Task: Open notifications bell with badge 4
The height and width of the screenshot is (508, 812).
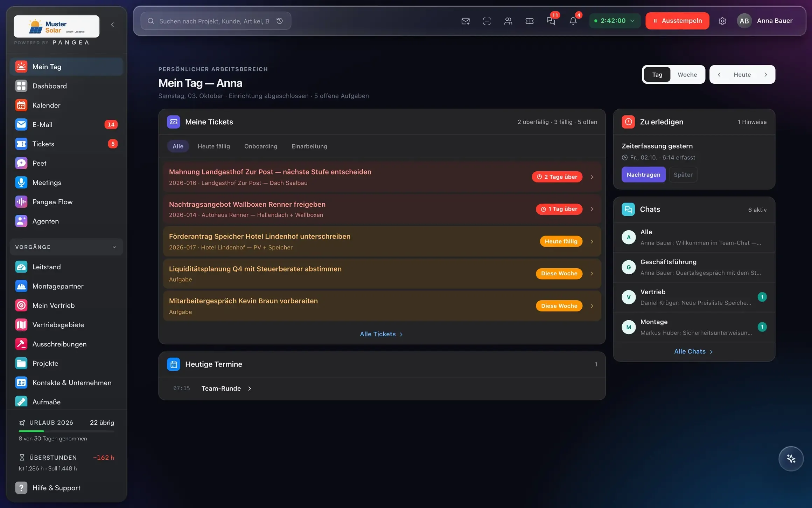Action: (573, 21)
